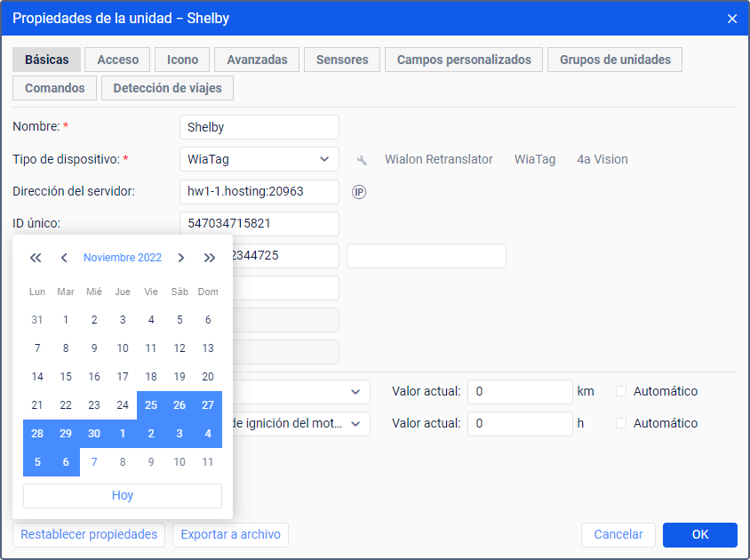Open the Campos personalizados tab

464,60
